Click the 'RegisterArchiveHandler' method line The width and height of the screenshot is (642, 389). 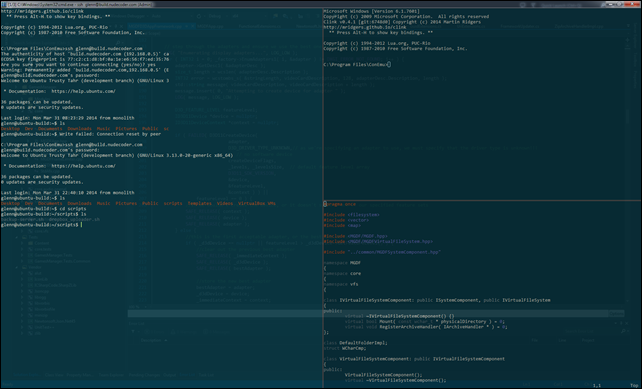pos(427,327)
